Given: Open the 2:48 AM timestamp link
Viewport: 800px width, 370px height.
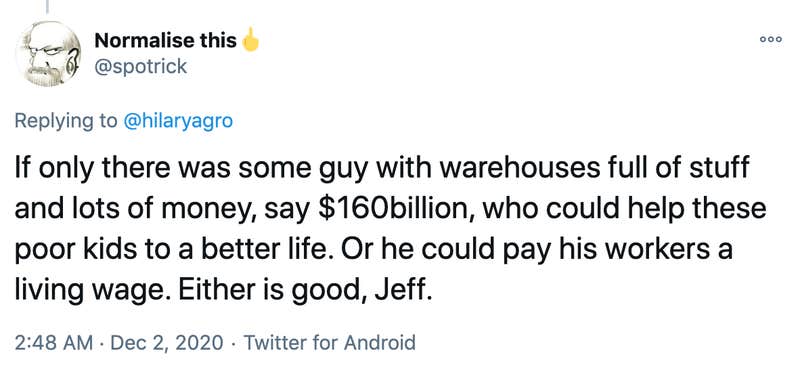Looking at the screenshot, I should click(x=54, y=342).
